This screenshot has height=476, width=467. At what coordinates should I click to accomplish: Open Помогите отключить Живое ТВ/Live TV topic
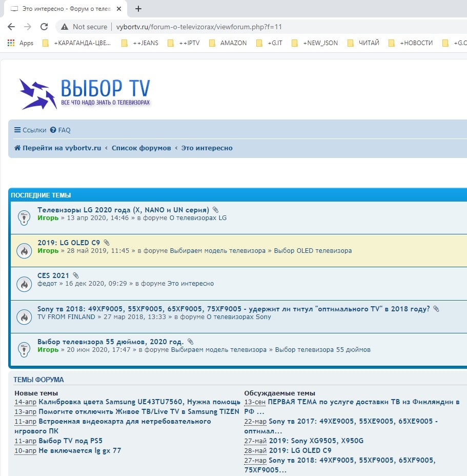coord(139,412)
